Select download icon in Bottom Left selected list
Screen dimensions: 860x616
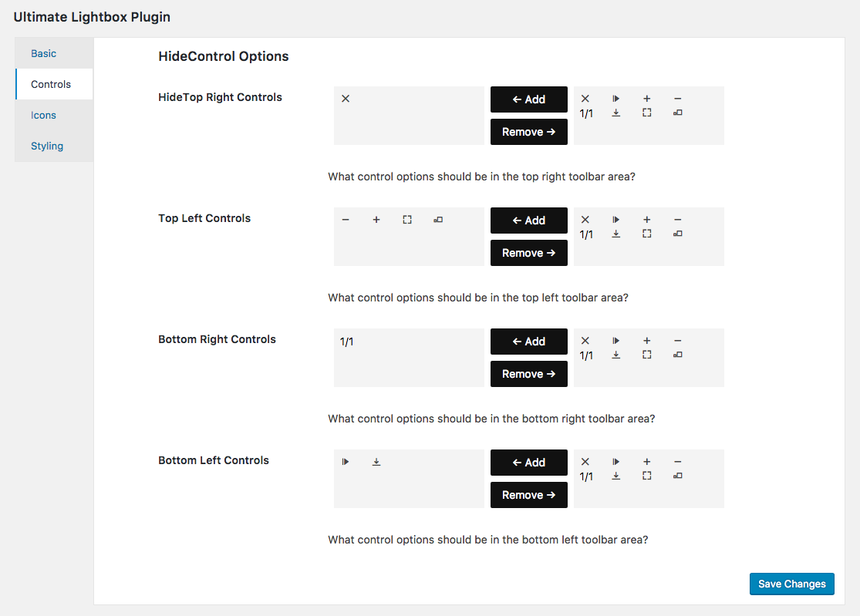[376, 462]
